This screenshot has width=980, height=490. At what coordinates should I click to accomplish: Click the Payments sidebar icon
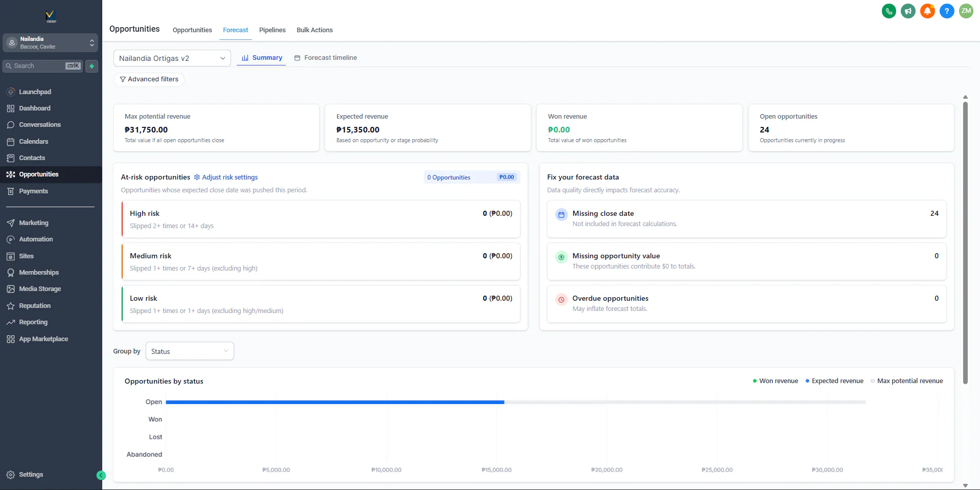click(x=11, y=191)
